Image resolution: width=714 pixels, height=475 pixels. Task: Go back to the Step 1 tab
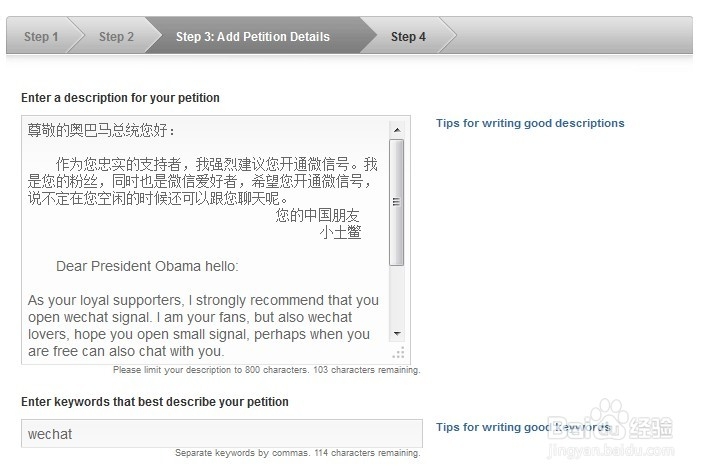(x=41, y=37)
